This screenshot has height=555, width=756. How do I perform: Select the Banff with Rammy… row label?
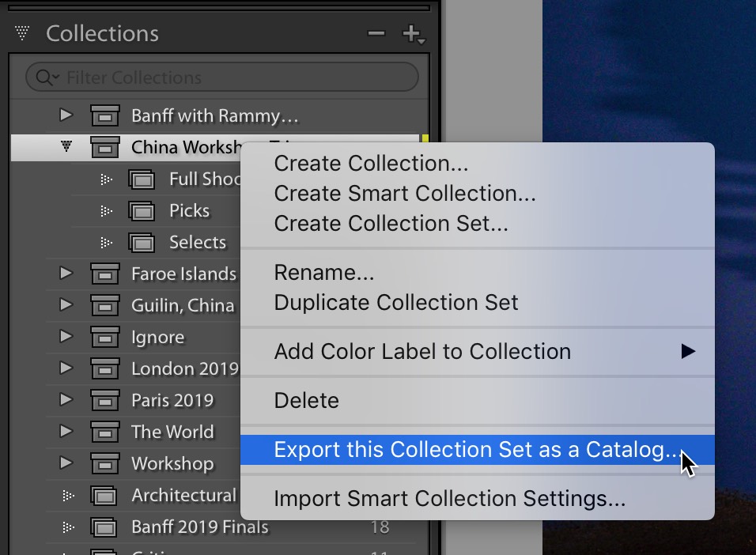[x=215, y=115]
